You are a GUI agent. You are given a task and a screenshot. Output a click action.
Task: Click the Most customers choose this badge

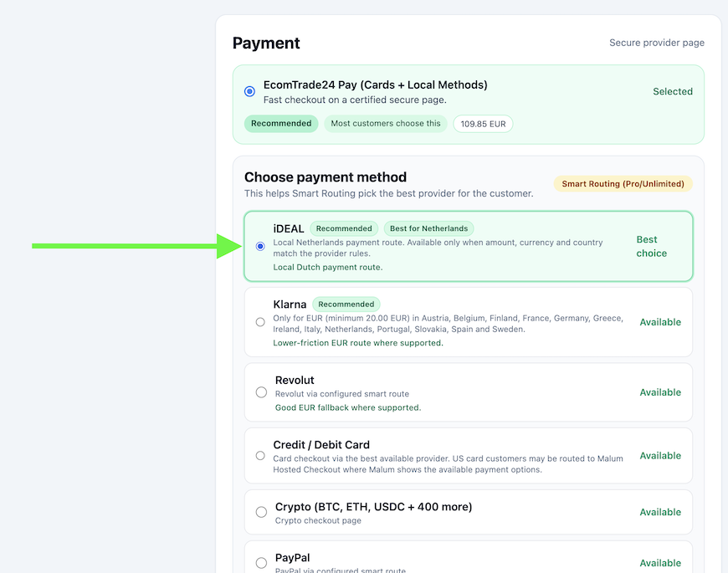click(386, 124)
